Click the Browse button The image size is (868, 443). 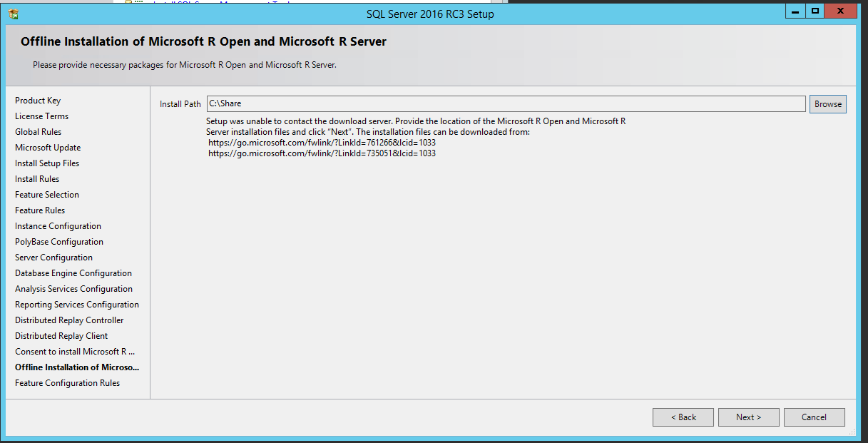[x=828, y=104]
